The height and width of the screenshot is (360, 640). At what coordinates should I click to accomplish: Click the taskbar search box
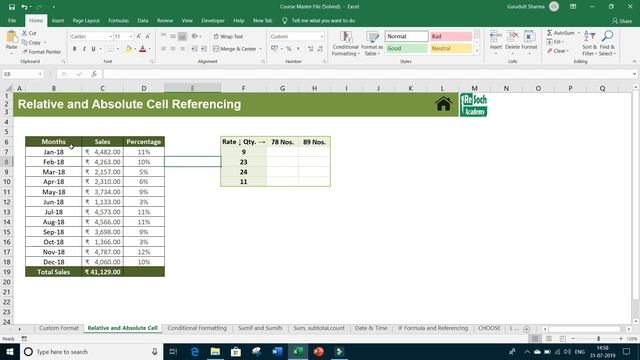pos(91,351)
